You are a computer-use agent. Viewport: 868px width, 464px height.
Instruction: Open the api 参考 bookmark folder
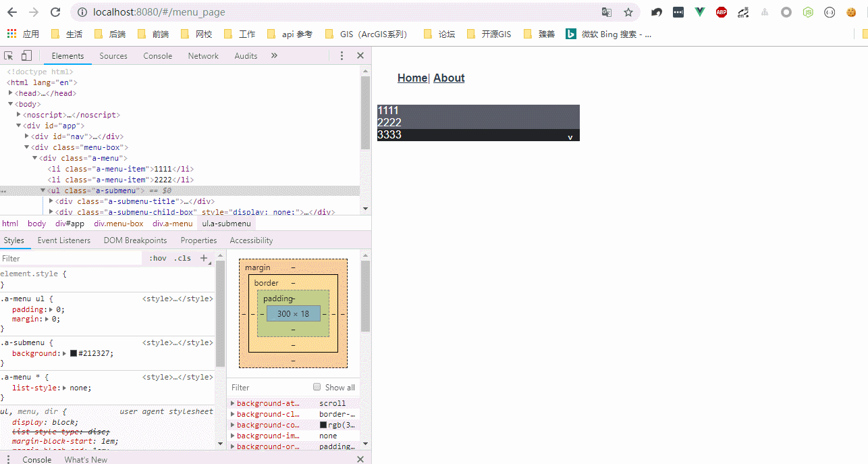pyautogui.click(x=290, y=34)
